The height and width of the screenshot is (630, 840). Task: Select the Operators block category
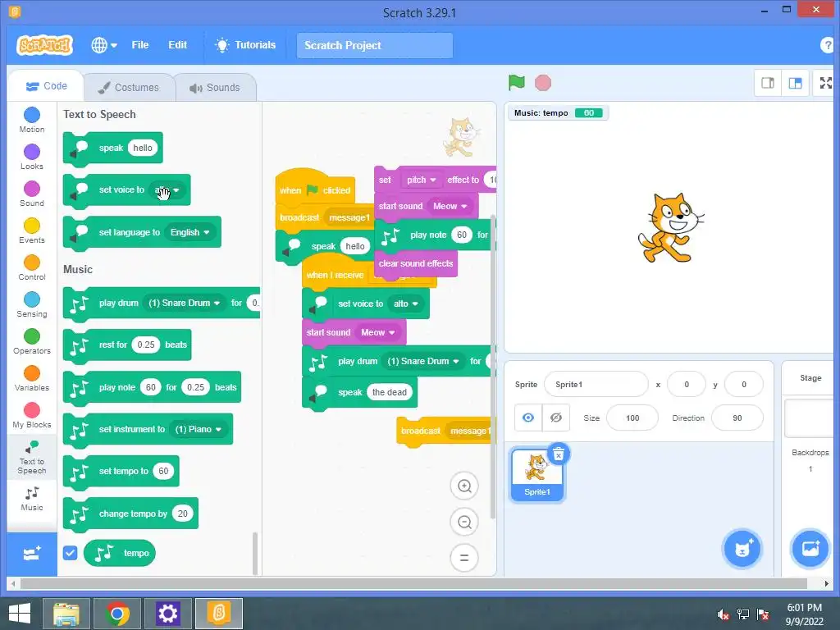pyautogui.click(x=32, y=342)
